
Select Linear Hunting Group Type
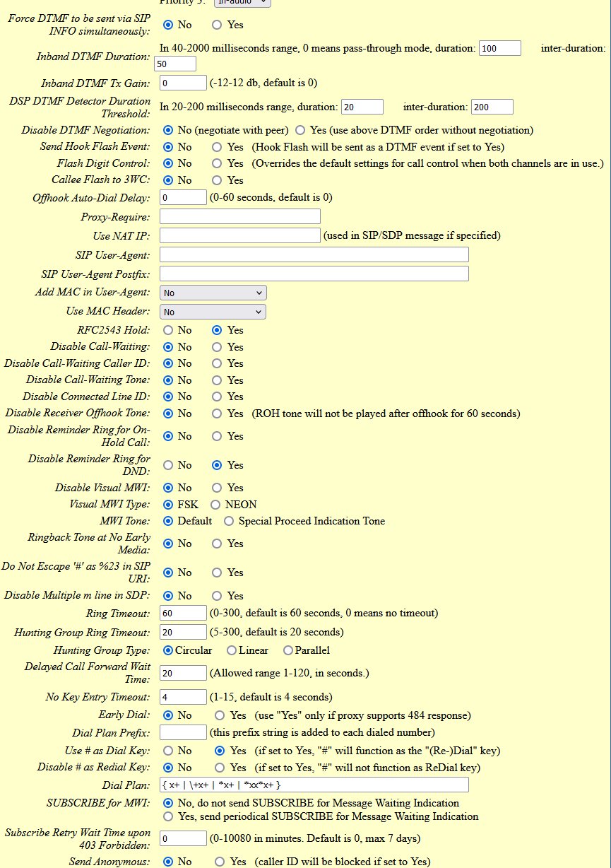[231, 650]
